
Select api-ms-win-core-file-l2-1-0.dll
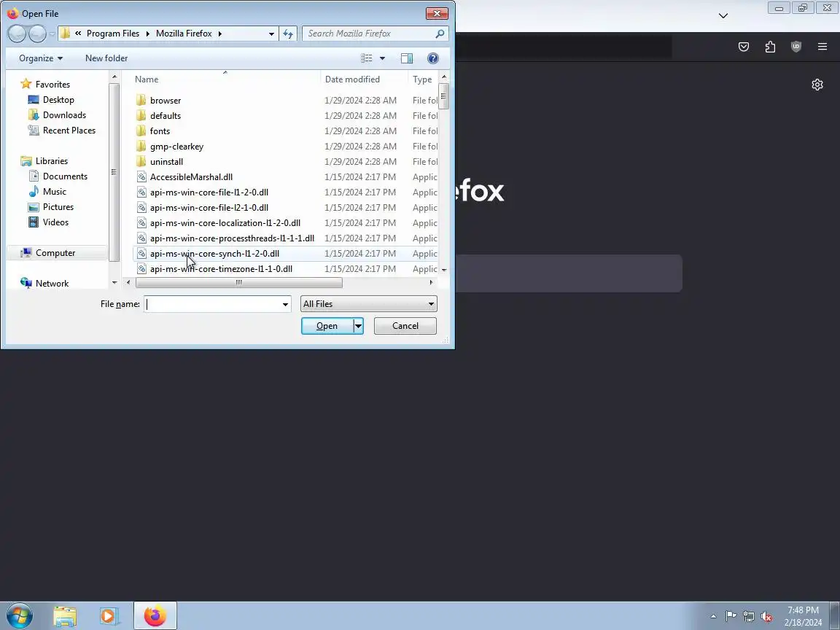[x=209, y=207]
